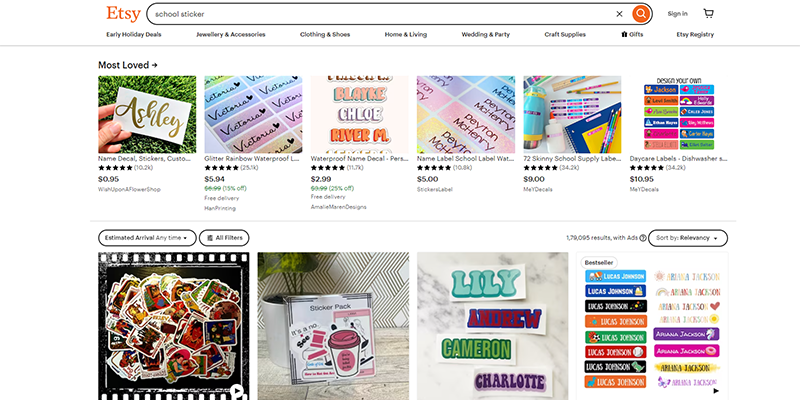Open the Gifts category with gift icon
This screenshot has width=800, height=400.
tap(632, 35)
